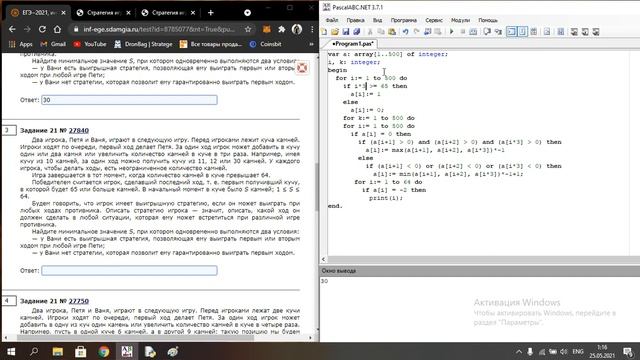The image size is (640, 360).
Task: Open the notification center
Action: tap(628, 351)
